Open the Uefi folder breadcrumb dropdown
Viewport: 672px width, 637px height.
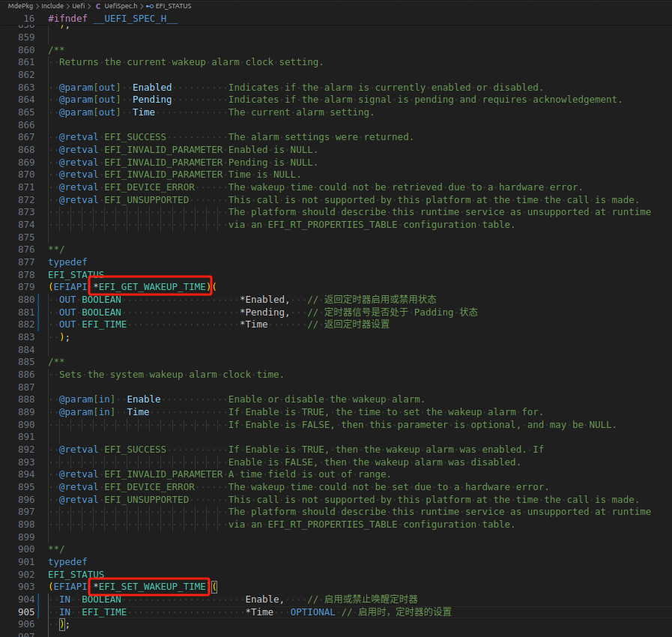pyautogui.click(x=78, y=5)
